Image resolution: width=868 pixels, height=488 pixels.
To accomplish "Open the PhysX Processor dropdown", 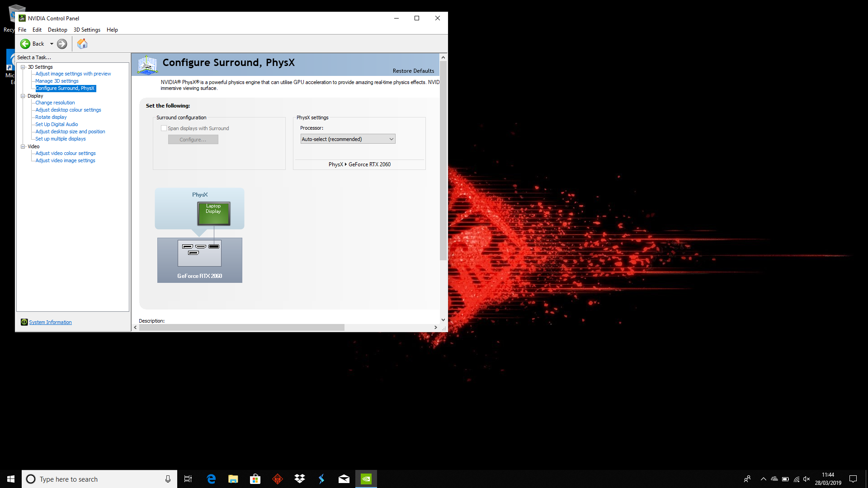I will pyautogui.click(x=348, y=139).
